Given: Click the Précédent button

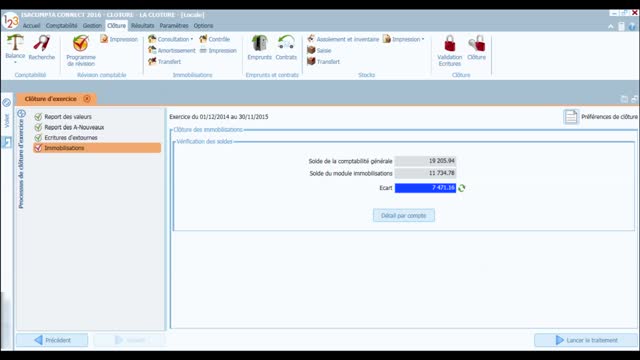Looking at the screenshot, I should point(52,340).
